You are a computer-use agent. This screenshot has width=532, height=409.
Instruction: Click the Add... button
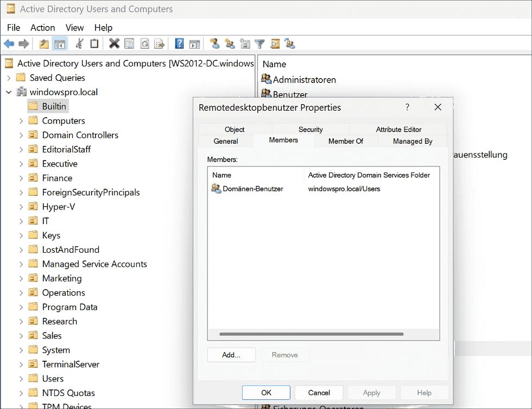[231, 355]
